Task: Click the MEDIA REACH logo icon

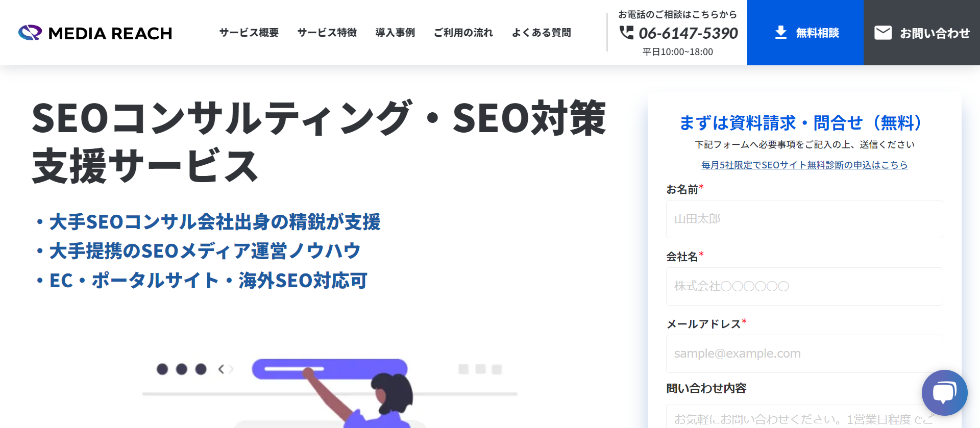Action: click(x=30, y=33)
